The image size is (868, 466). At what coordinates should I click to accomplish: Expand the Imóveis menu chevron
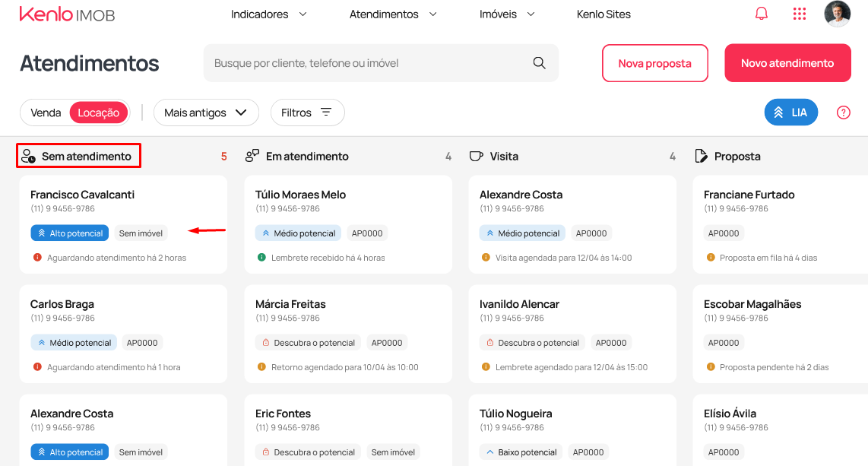coord(531,14)
